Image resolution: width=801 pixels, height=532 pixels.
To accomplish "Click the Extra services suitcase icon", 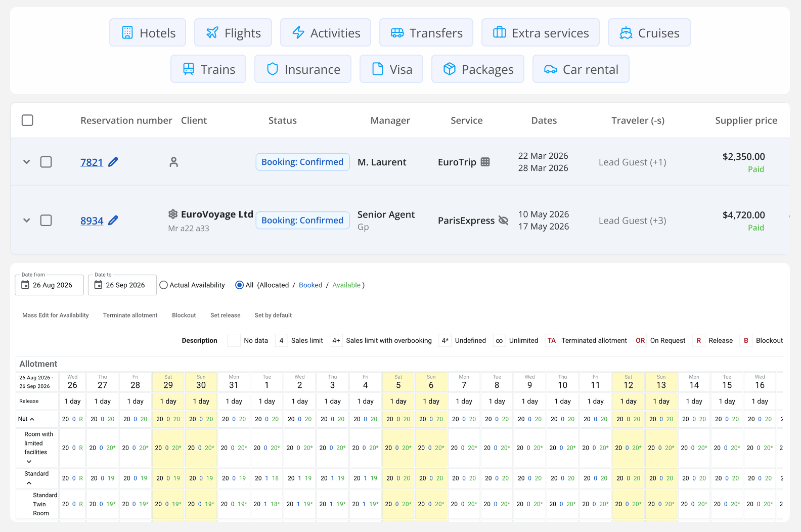I will (x=500, y=32).
